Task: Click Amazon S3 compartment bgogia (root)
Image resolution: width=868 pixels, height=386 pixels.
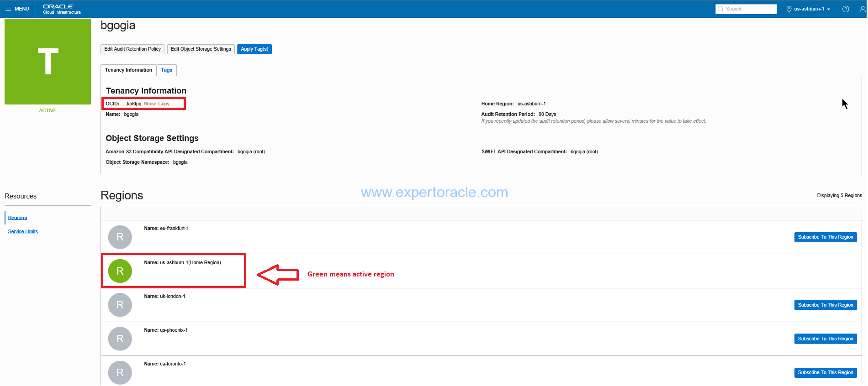Action: click(251, 151)
